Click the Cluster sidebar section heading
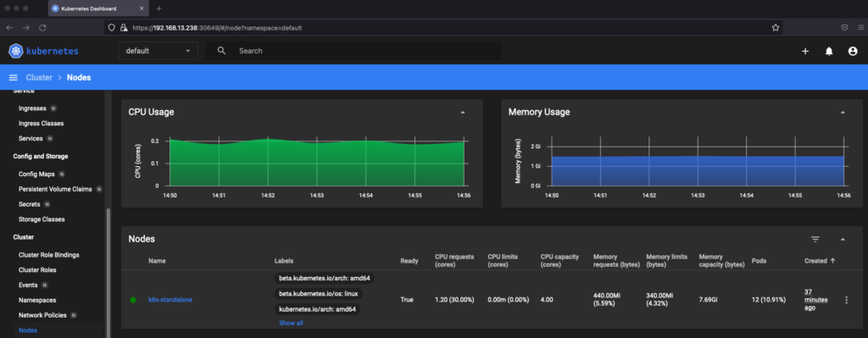The height and width of the screenshot is (338, 868). point(23,236)
